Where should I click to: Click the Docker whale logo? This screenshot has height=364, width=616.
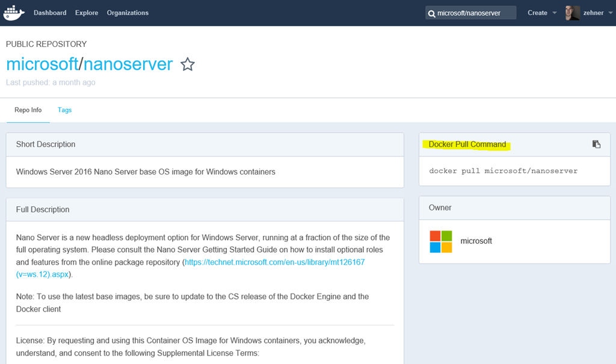pyautogui.click(x=14, y=13)
